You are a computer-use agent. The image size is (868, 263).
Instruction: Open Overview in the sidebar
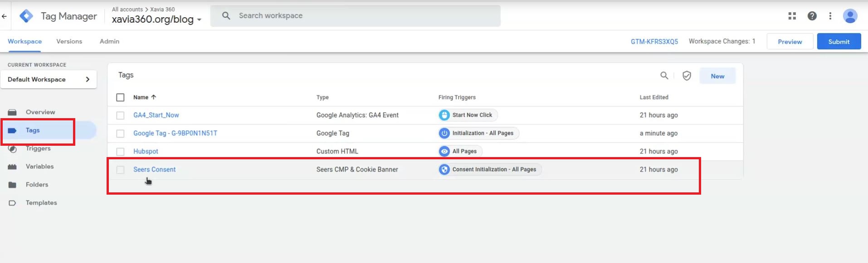pyautogui.click(x=40, y=112)
